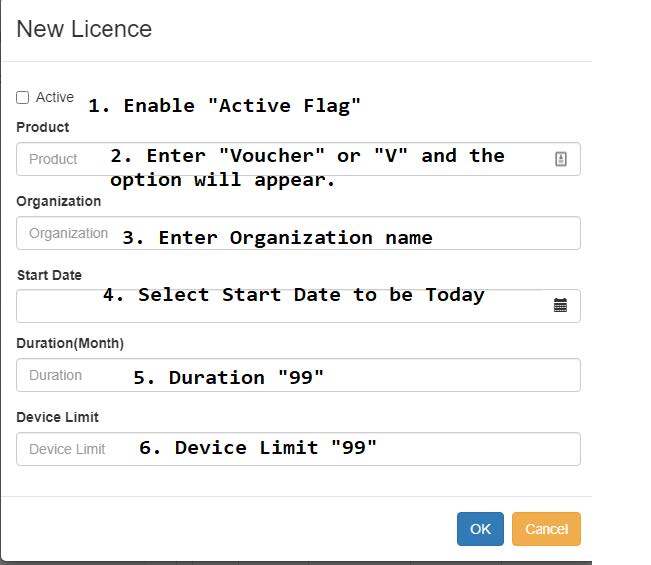Click the Duration(Month) field label

(70, 343)
